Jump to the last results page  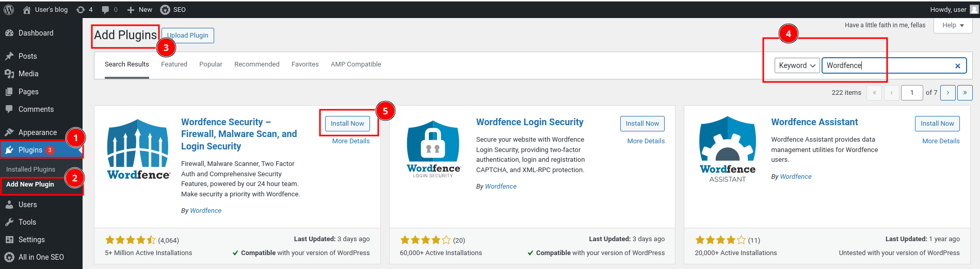(x=965, y=93)
